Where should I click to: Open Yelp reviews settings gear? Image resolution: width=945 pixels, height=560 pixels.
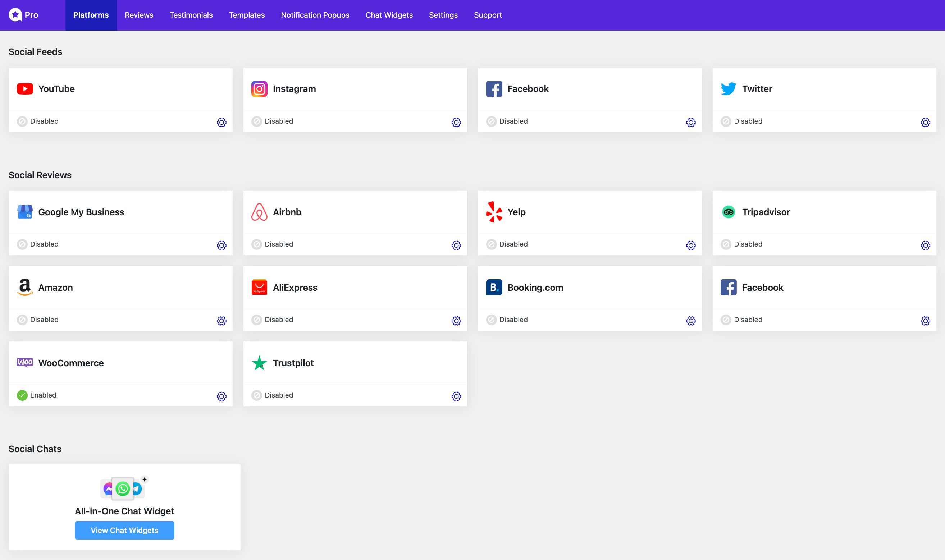click(691, 245)
